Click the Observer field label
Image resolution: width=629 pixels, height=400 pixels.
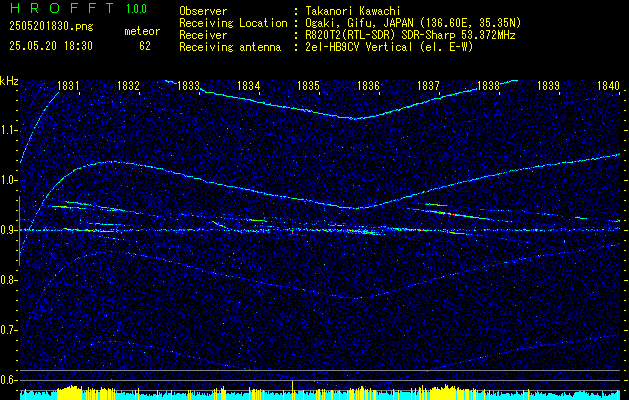tap(203, 11)
